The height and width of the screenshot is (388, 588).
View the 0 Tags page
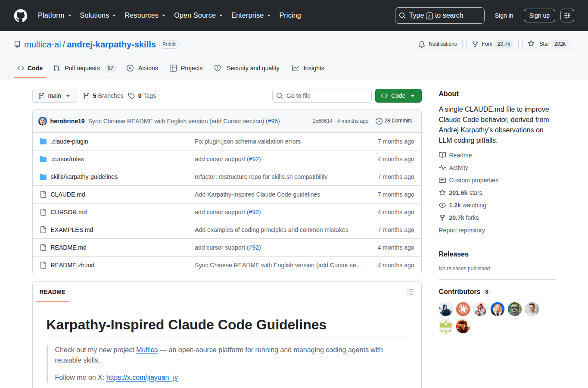click(142, 96)
